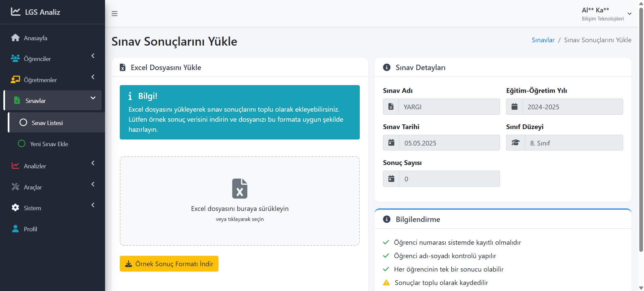Click the Araçlar tools icon
This screenshot has height=291, width=644.
click(15, 187)
